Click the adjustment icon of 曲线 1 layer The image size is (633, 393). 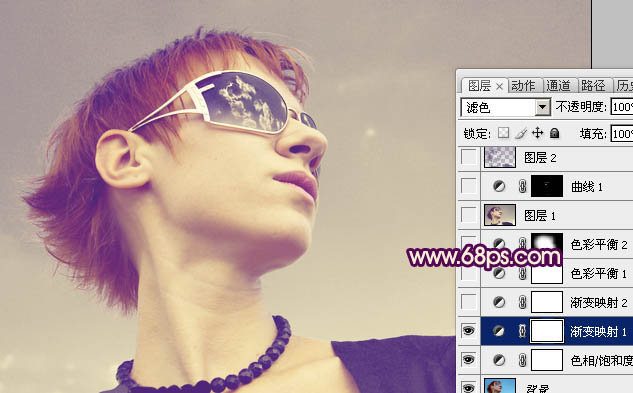499,186
